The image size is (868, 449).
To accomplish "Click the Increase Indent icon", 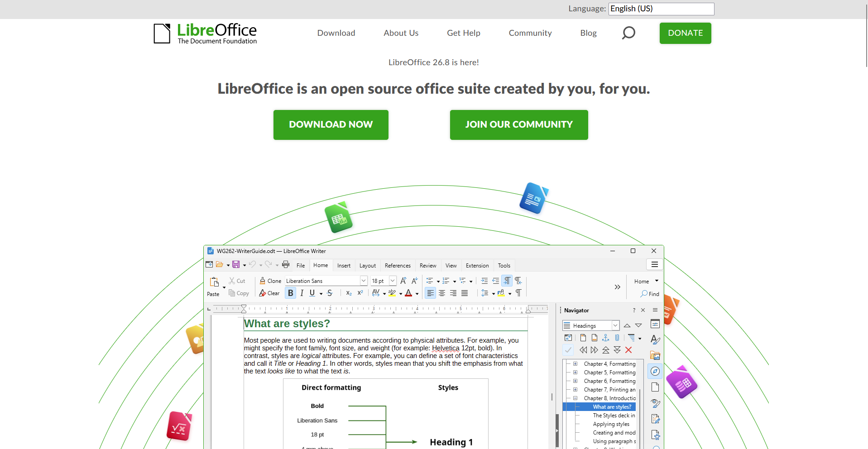I will tap(484, 281).
